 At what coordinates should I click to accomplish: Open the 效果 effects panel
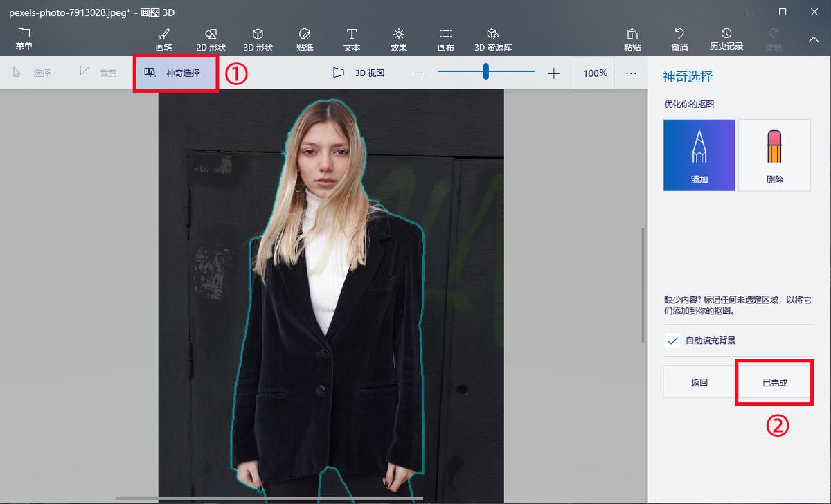[399, 39]
